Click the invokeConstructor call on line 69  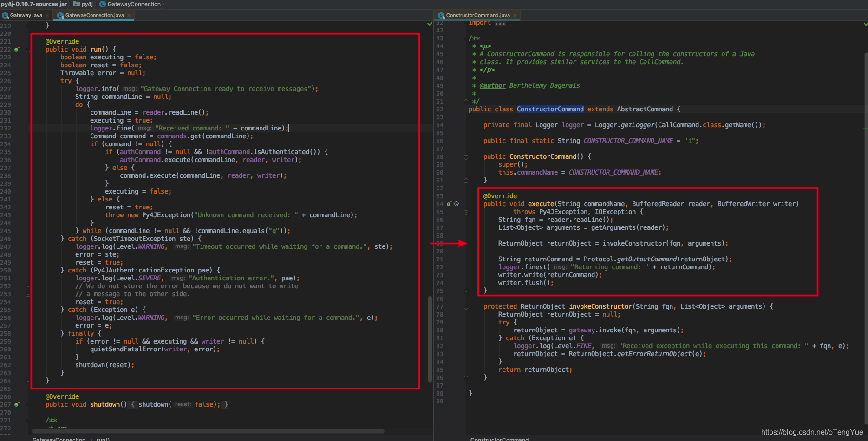tap(634, 243)
